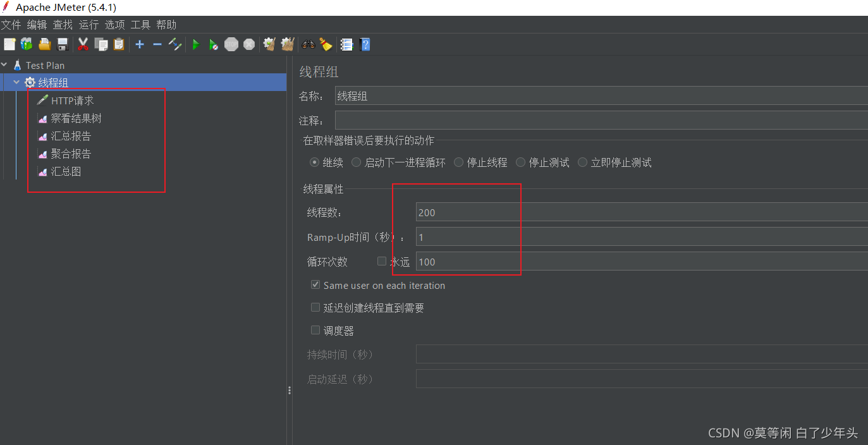Start the test with green Start button
Image resolution: width=868 pixels, height=445 pixels.
tap(195, 44)
